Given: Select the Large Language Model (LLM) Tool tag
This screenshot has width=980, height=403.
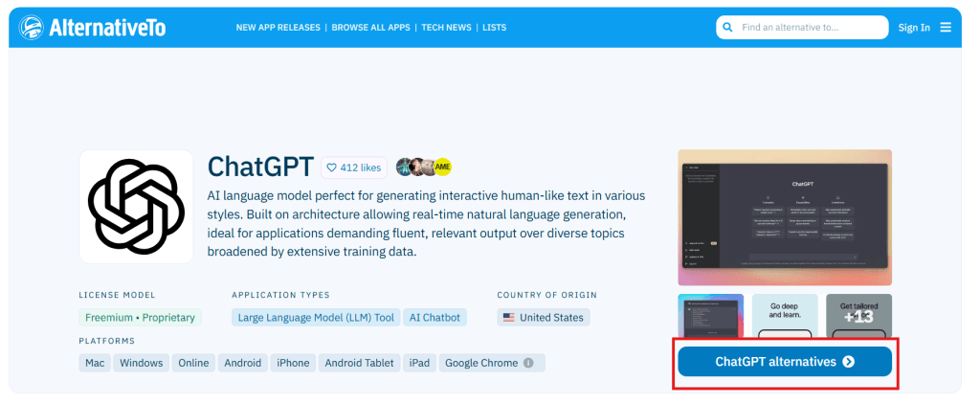Looking at the screenshot, I should coord(315,317).
